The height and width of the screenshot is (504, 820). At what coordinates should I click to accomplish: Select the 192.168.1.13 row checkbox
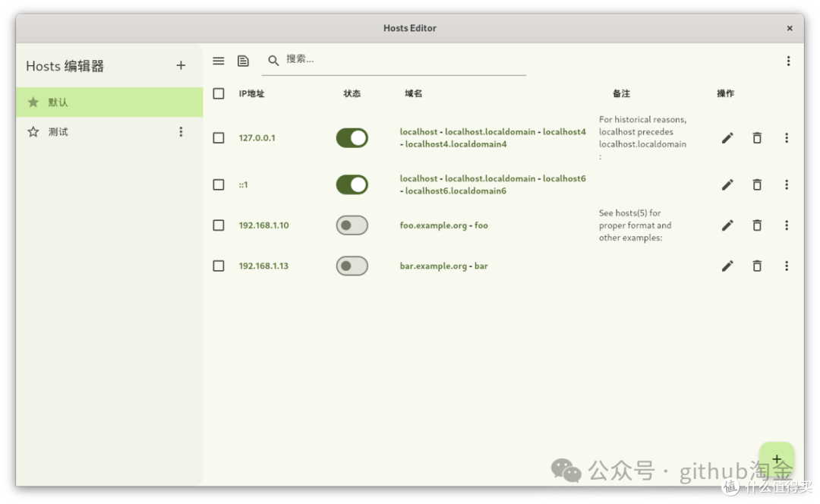click(219, 266)
